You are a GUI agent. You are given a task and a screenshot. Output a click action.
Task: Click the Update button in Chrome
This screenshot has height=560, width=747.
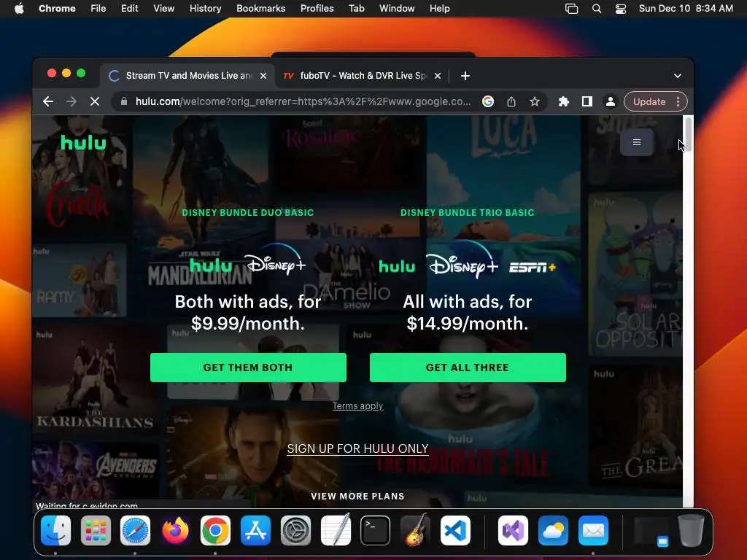point(649,101)
